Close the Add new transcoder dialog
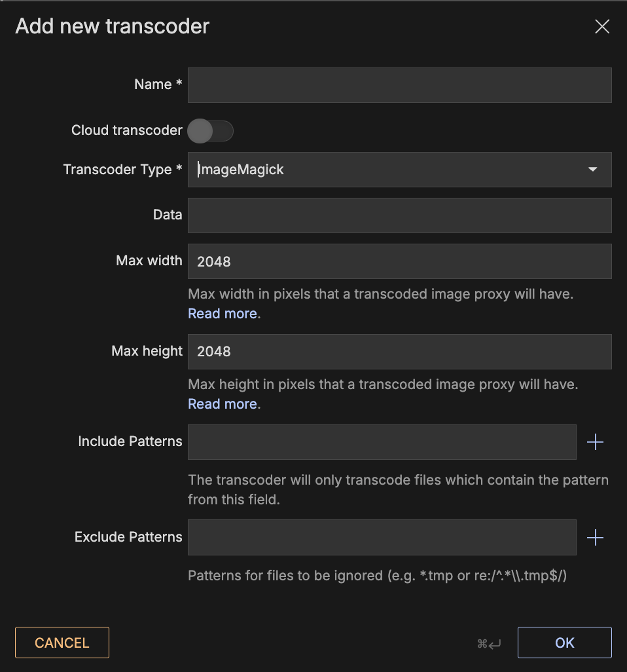The image size is (627, 672). click(601, 26)
